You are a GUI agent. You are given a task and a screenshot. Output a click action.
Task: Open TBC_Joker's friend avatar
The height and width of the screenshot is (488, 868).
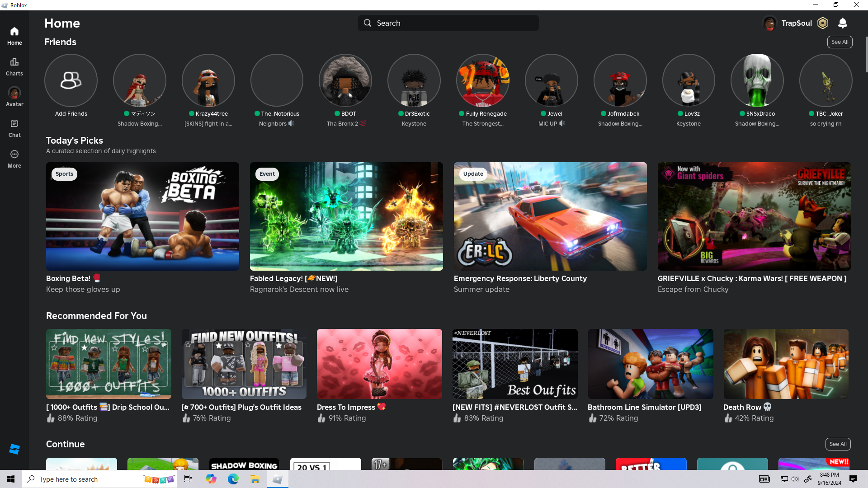(x=826, y=80)
